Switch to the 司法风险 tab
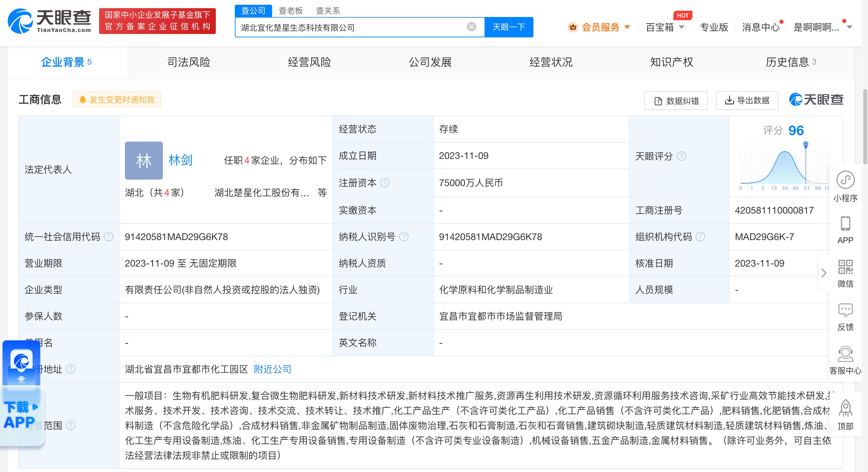 pyautogui.click(x=189, y=62)
